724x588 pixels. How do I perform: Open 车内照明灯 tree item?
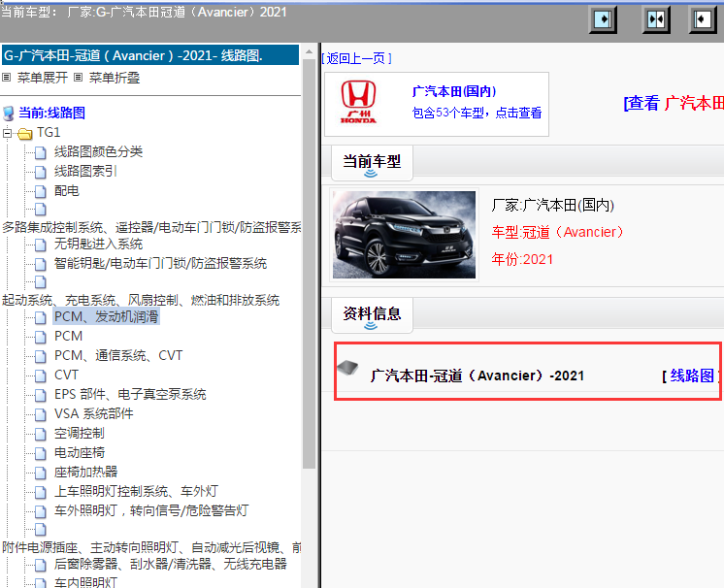click(x=85, y=582)
